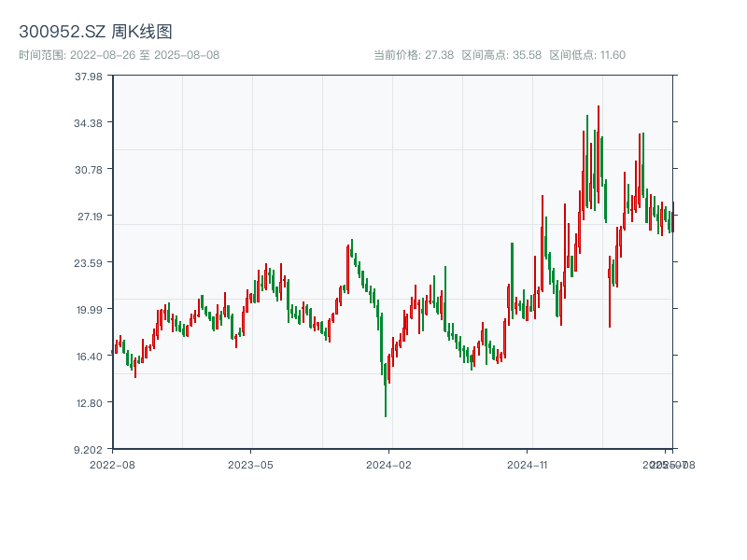Screen dimensions: 747x560
Task: Click the 2023-05 x-axis date label
Action: coord(251,464)
